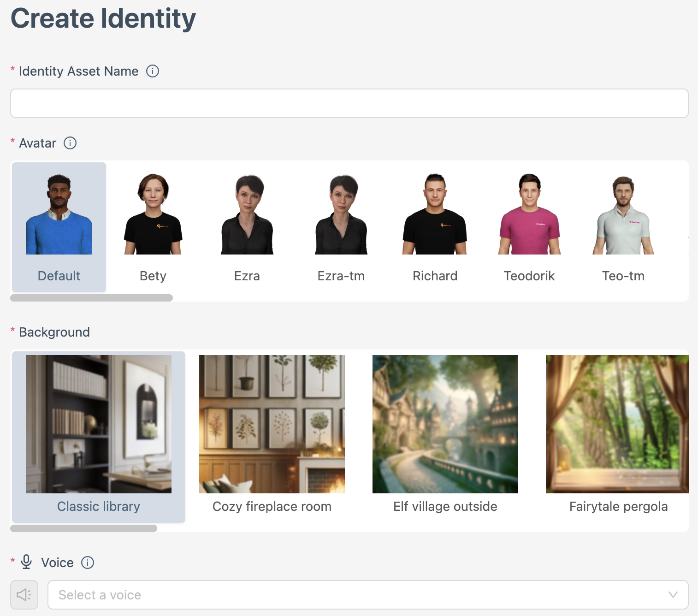698x616 pixels.
Task: Click the info icon beside Avatar
Action: (70, 143)
